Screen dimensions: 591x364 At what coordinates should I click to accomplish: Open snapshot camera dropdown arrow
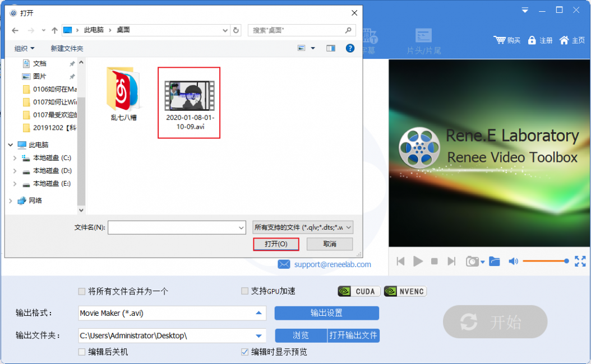click(x=482, y=262)
